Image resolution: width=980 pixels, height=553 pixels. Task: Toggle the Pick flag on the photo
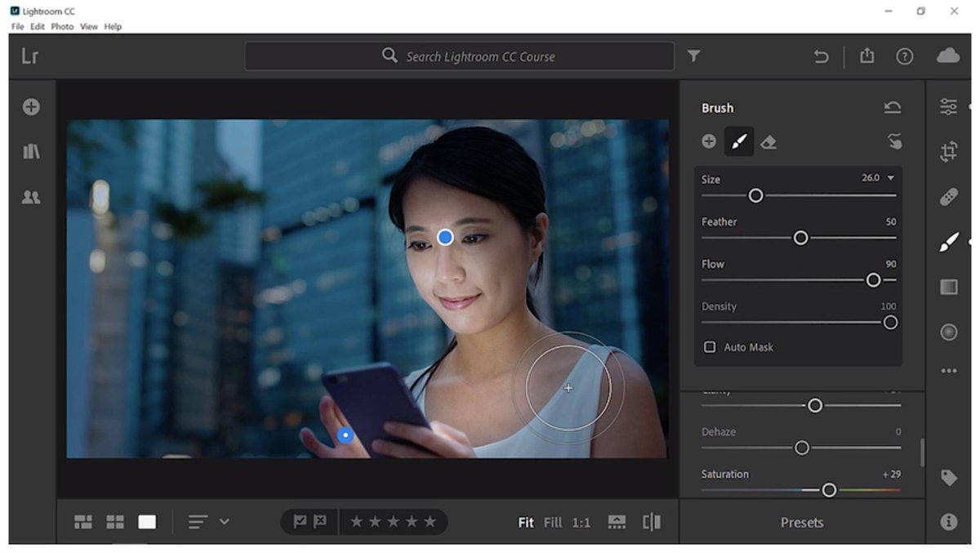coord(302,521)
